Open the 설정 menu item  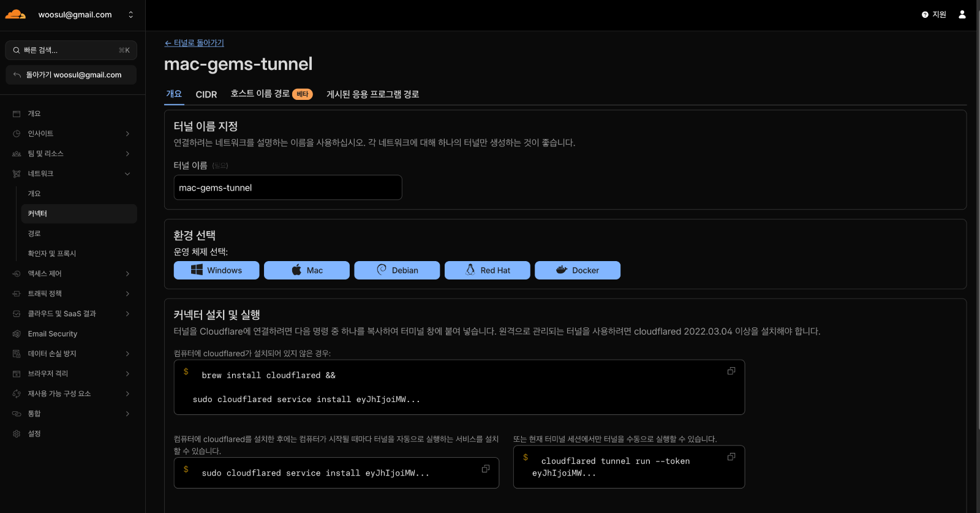point(71,434)
